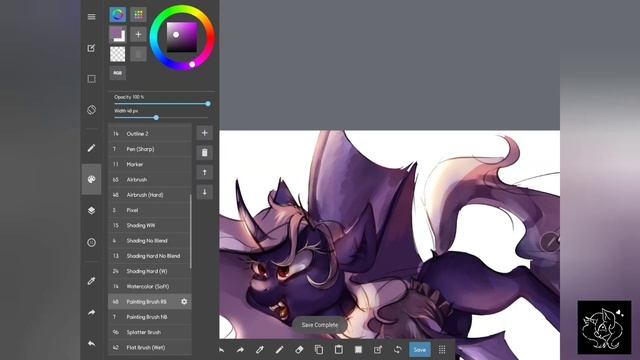
Task: Select the Airbrush brush
Action: 150,180
